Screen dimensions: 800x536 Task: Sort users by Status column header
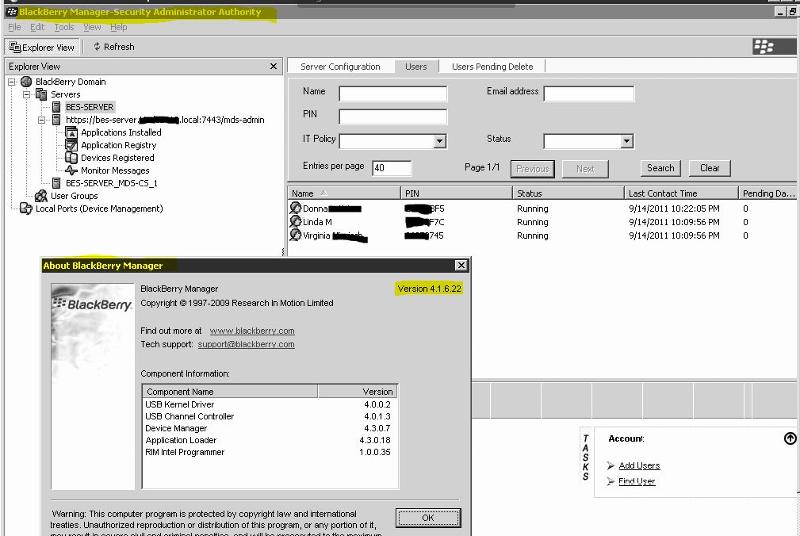pos(568,193)
